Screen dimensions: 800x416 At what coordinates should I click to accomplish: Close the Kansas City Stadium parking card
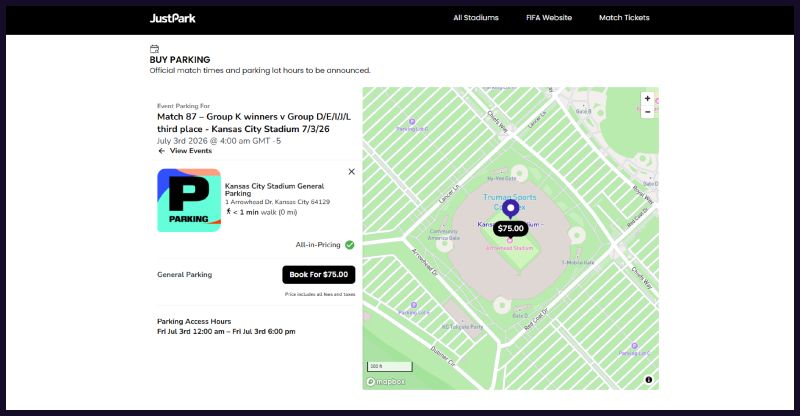pos(351,172)
